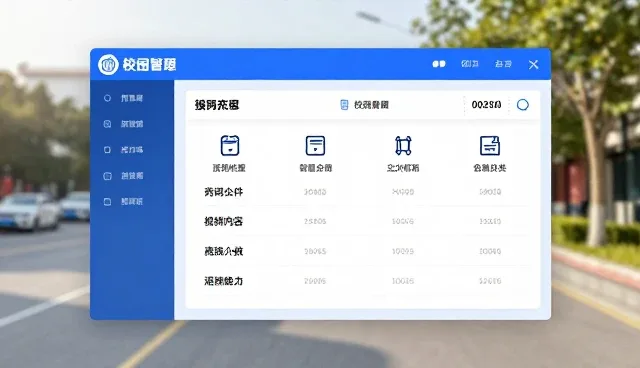This screenshot has height=368, width=640.
Task: Click the second row's value under the crop-frame column
Action: (x=403, y=222)
